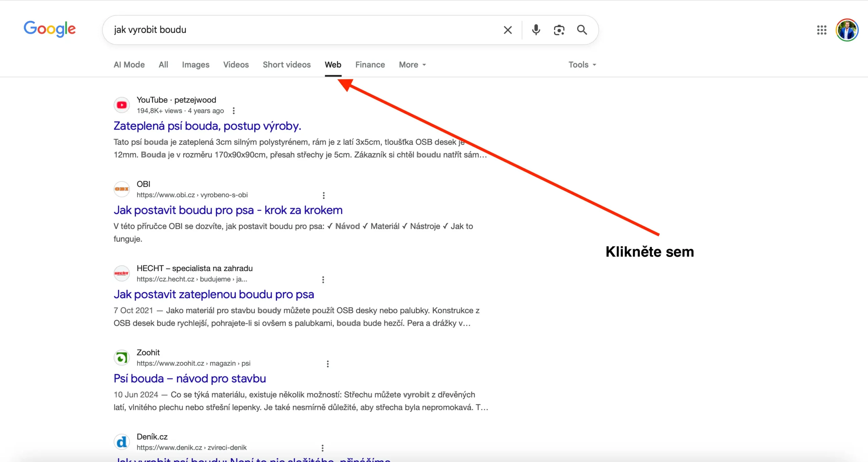The width and height of the screenshot is (868, 462).
Task: Open "Zateplená psí bouda, postup výroby" link
Action: (207, 126)
